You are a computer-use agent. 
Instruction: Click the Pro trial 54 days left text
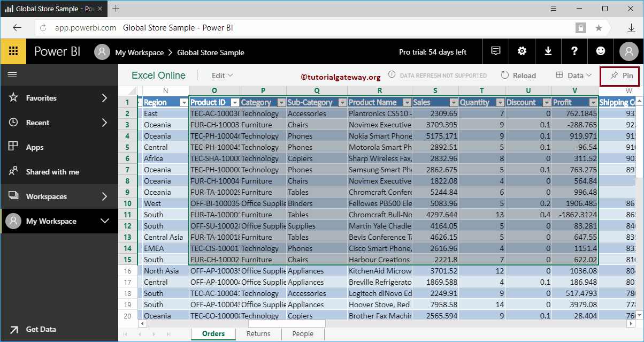click(x=433, y=52)
